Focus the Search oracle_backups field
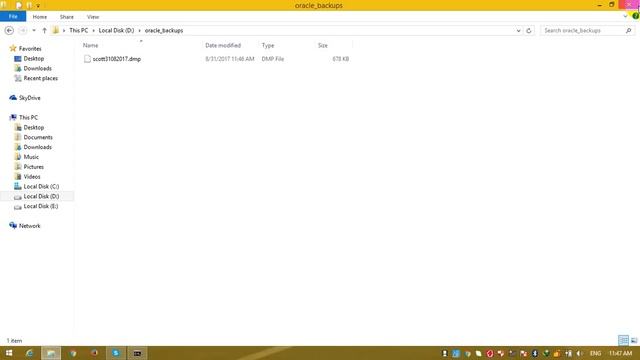 coord(582,31)
